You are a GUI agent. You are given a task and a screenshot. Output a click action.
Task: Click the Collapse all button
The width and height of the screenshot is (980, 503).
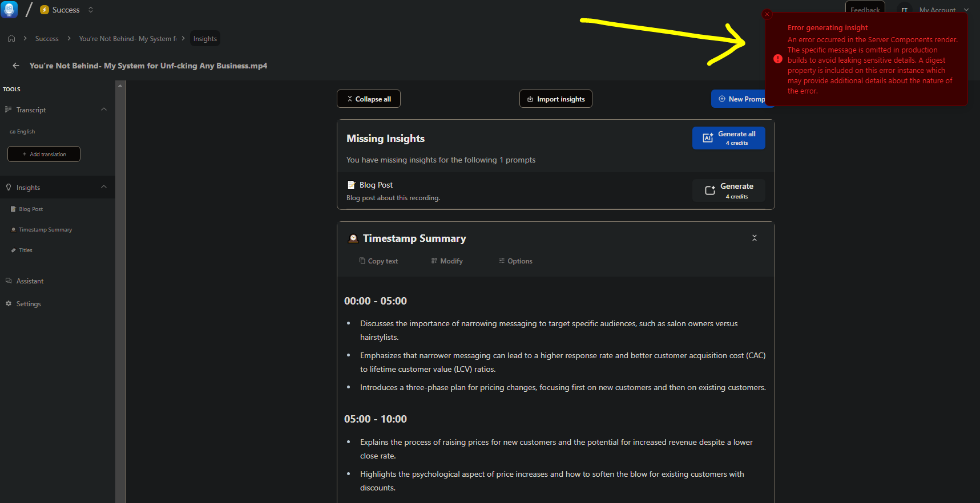pyautogui.click(x=369, y=99)
